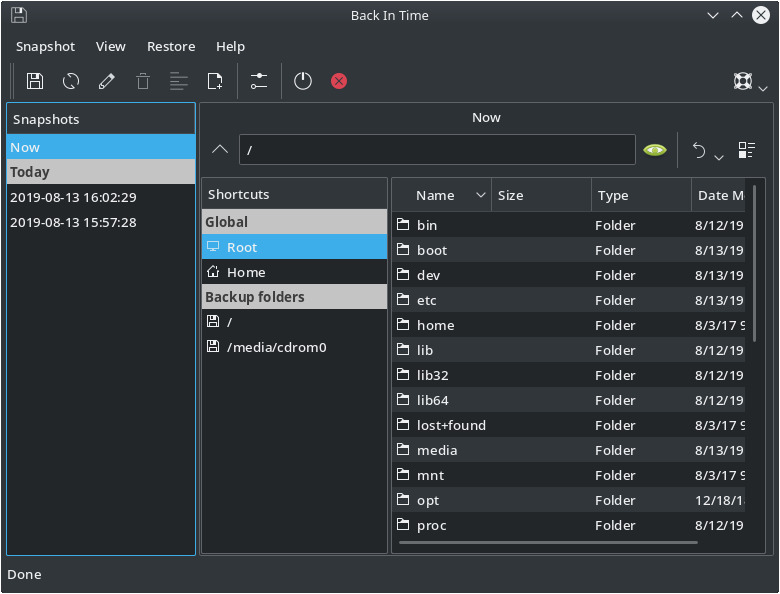
Task: Click the Back In Time title bar icon
Action: click(x=19, y=15)
